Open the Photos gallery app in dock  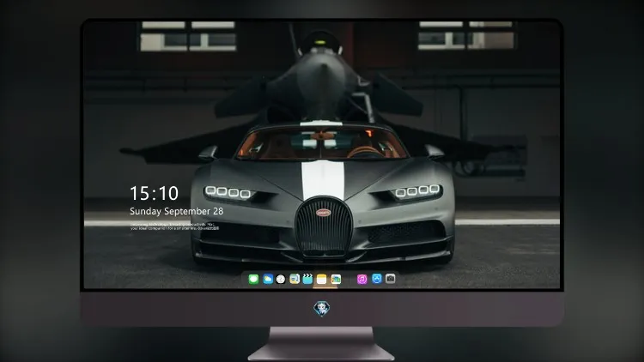tap(336, 279)
